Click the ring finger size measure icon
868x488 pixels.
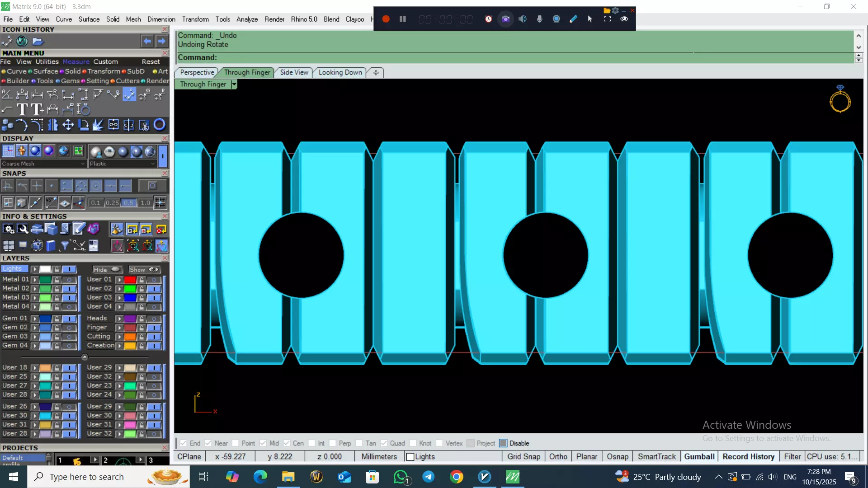[x=83, y=109]
